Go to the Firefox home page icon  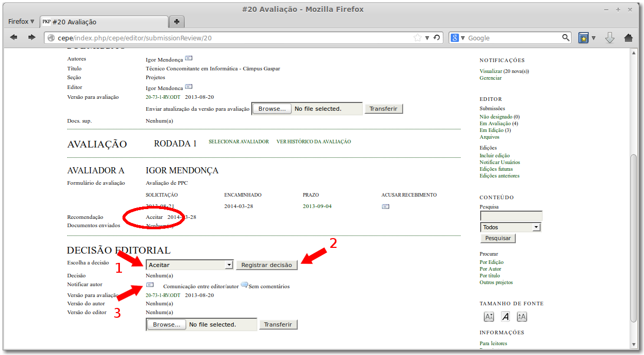point(628,38)
